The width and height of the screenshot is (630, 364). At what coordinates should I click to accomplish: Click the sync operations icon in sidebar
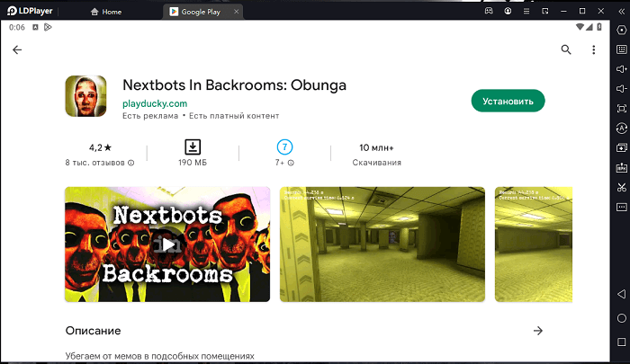[621, 128]
